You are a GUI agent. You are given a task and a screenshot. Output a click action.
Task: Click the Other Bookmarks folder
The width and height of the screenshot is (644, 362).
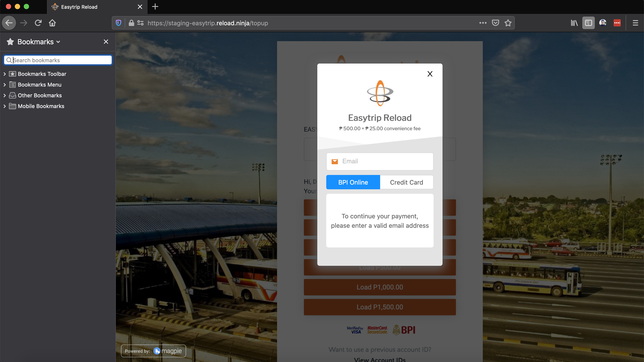click(x=39, y=95)
